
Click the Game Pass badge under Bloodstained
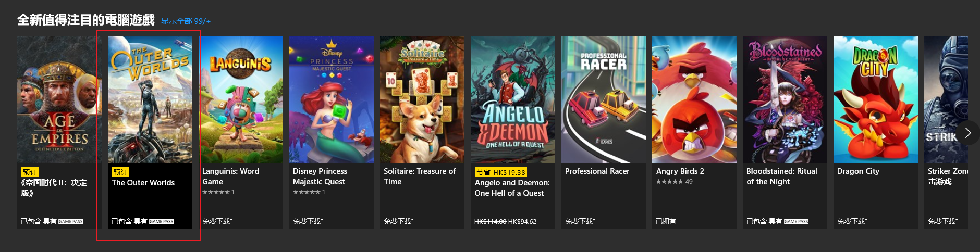pos(797,221)
